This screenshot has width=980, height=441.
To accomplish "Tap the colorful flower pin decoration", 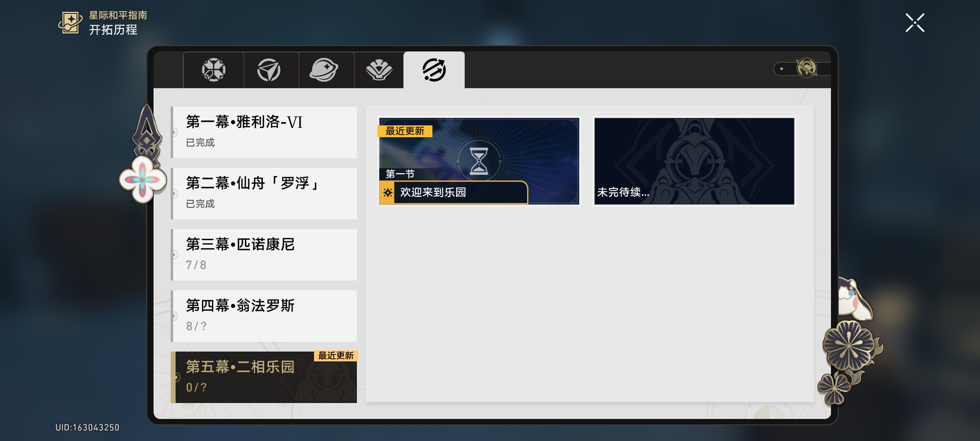I will (x=143, y=179).
